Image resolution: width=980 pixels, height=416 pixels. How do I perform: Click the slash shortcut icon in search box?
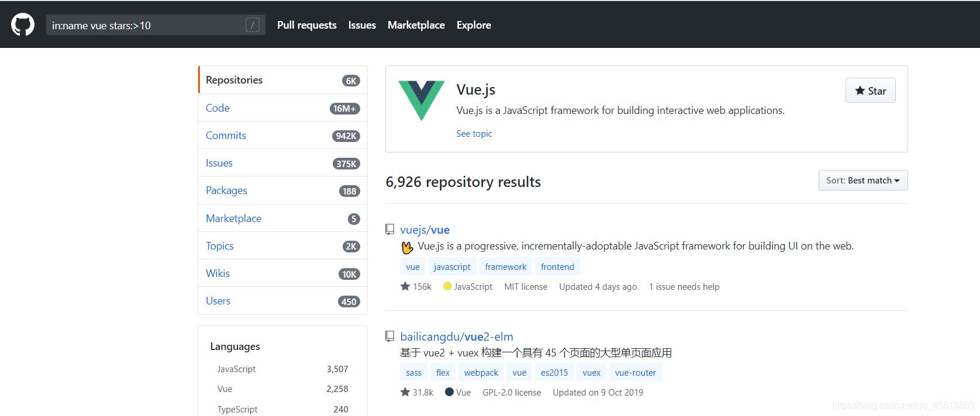(x=253, y=25)
